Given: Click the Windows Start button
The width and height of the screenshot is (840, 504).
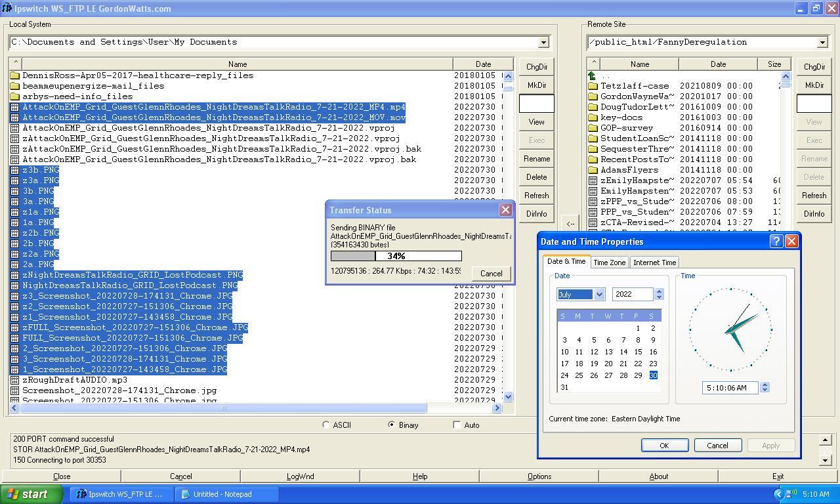Looking at the screenshot, I should click(x=31, y=494).
